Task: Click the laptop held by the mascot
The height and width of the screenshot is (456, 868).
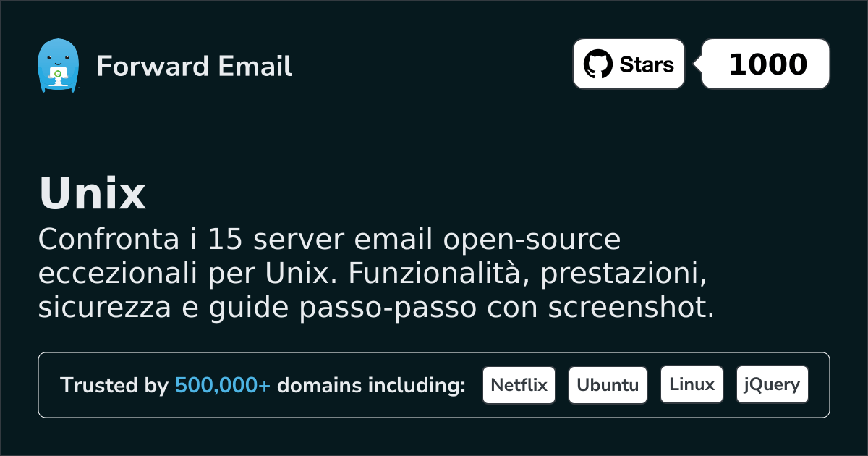Action: pyautogui.click(x=57, y=75)
